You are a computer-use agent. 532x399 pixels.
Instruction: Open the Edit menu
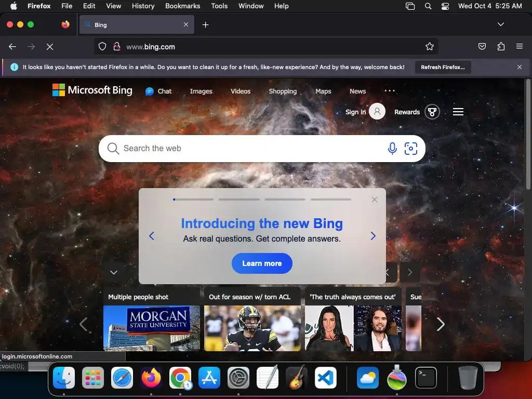[89, 6]
